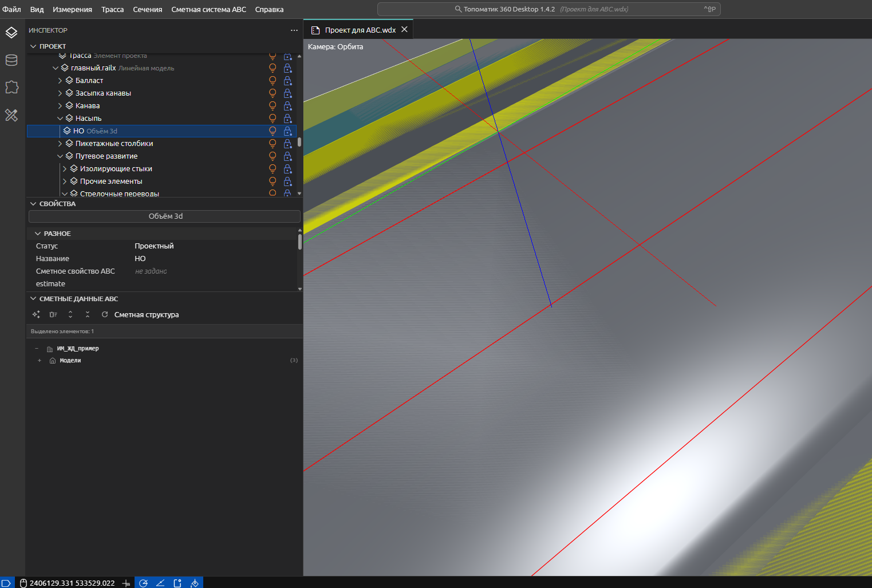Collapse the Насыпь tree node

60,119
